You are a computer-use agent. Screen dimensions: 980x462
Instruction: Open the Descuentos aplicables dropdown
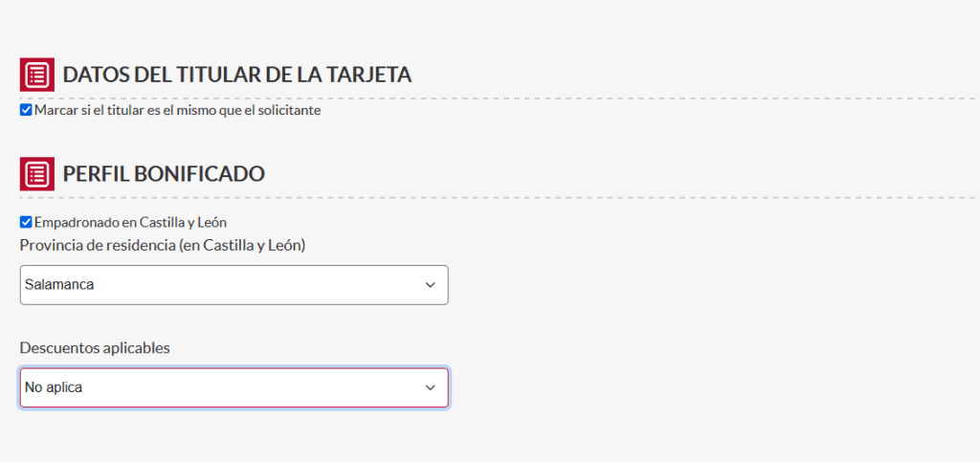tap(234, 387)
